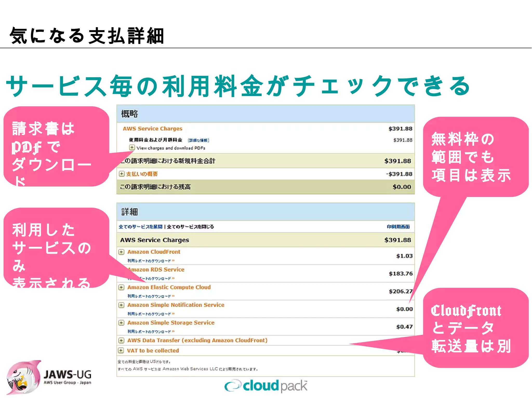Open the Amazon Simple Notification Service link

176,305
